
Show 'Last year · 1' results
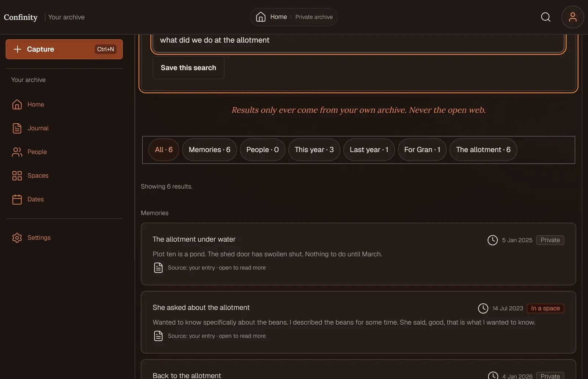(x=369, y=149)
